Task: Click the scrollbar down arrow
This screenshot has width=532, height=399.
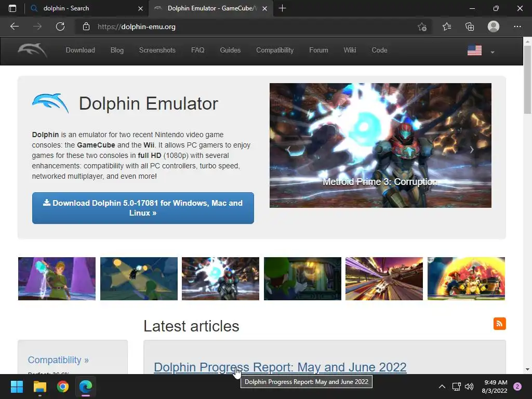Action: pos(527,369)
